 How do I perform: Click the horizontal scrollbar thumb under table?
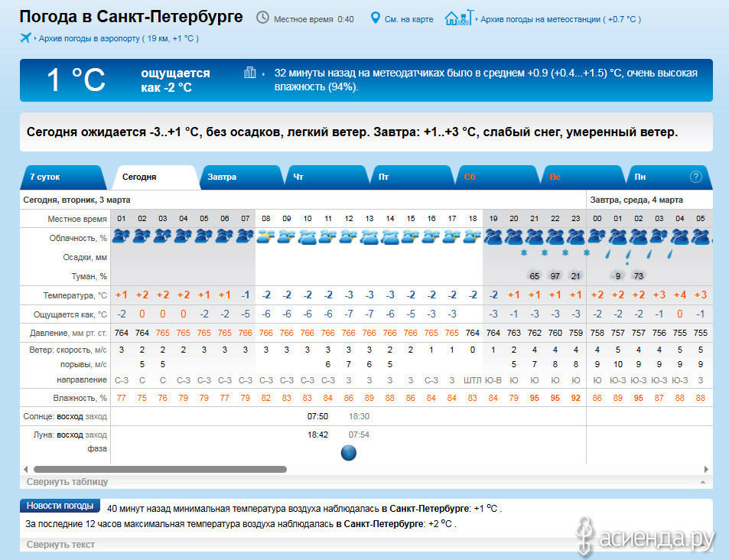(160, 469)
